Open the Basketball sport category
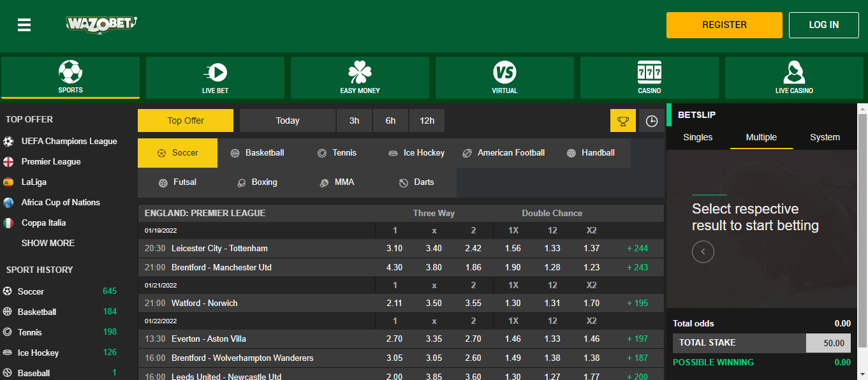This screenshot has height=380, width=868. (257, 152)
